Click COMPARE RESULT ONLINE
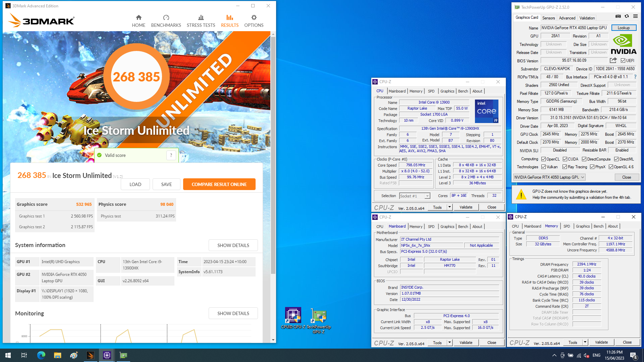The width and height of the screenshot is (644, 362). coord(219,184)
